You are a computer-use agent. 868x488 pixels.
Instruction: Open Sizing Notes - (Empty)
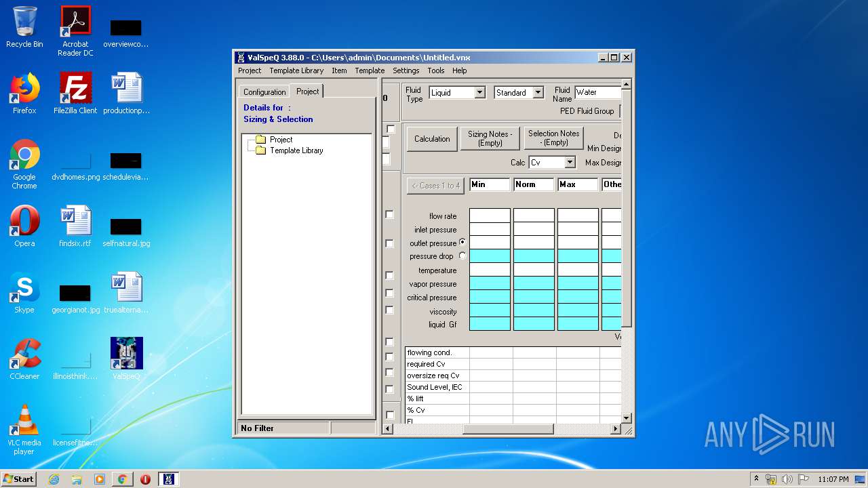(490, 138)
